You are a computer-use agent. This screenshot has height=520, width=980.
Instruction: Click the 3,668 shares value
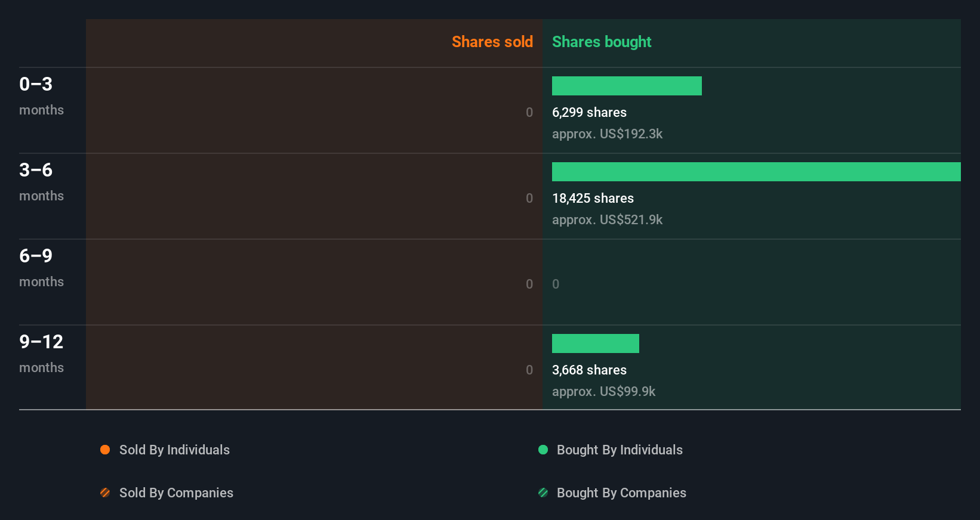tap(589, 370)
